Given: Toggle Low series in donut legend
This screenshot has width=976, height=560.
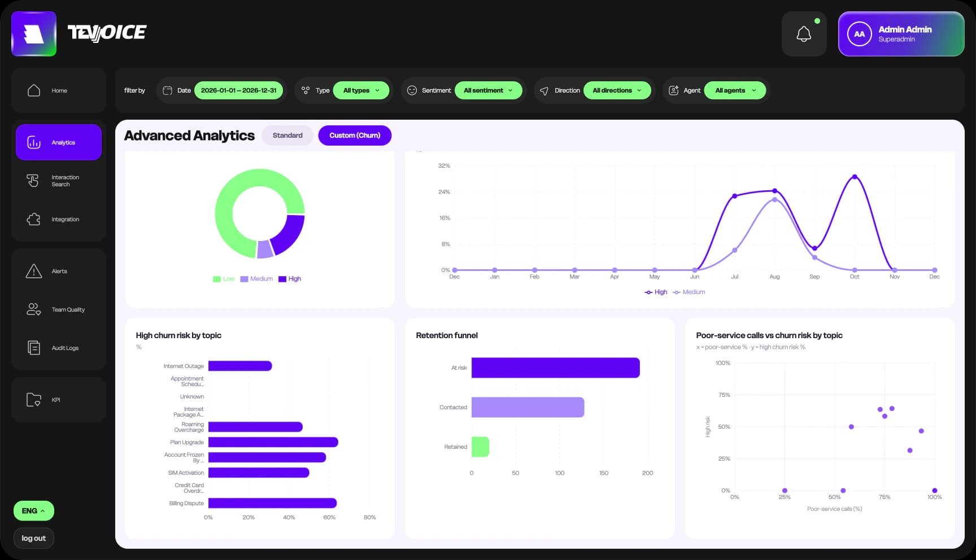Looking at the screenshot, I should (224, 279).
